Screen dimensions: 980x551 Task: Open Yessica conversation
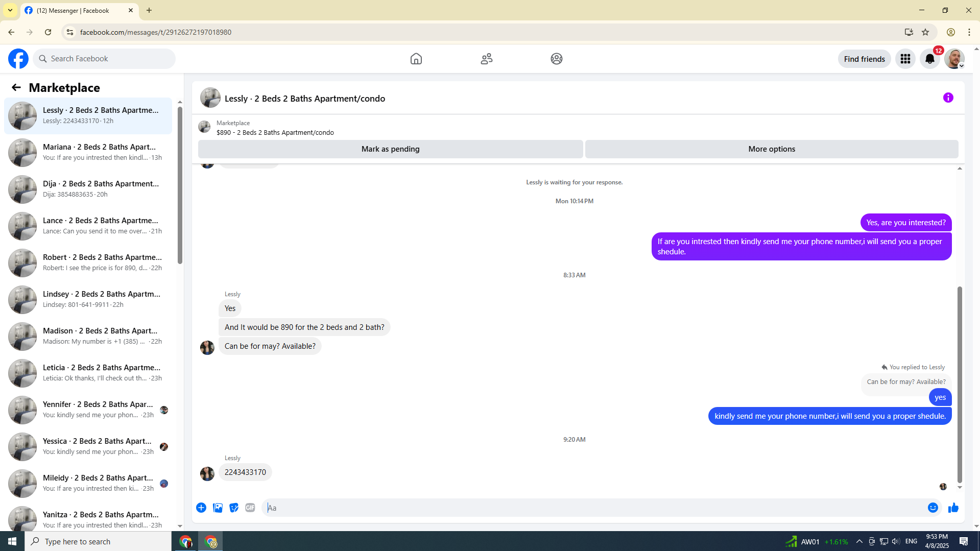(88, 447)
